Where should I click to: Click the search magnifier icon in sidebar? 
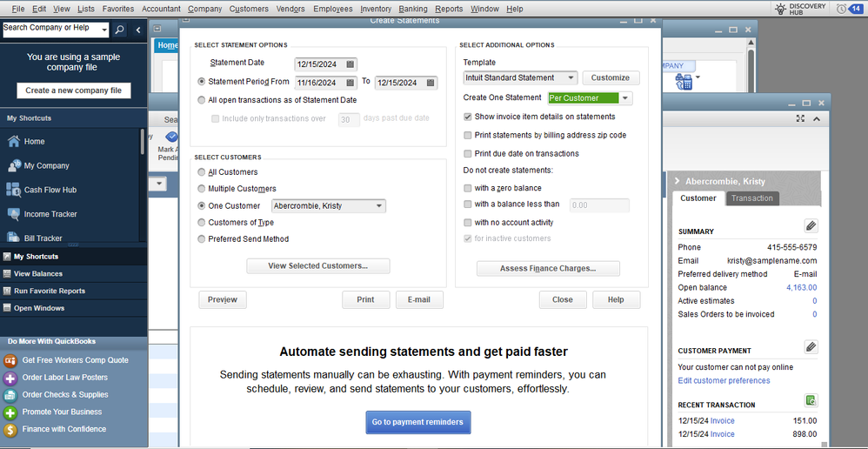click(119, 30)
